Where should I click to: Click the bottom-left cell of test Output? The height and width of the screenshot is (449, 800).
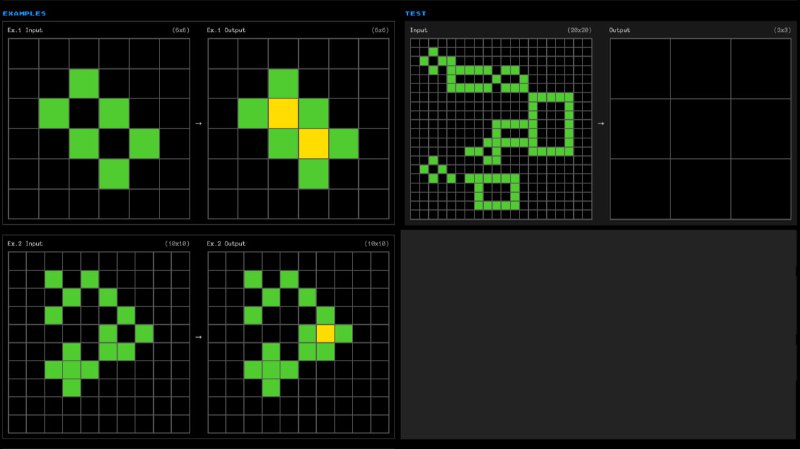click(x=640, y=189)
